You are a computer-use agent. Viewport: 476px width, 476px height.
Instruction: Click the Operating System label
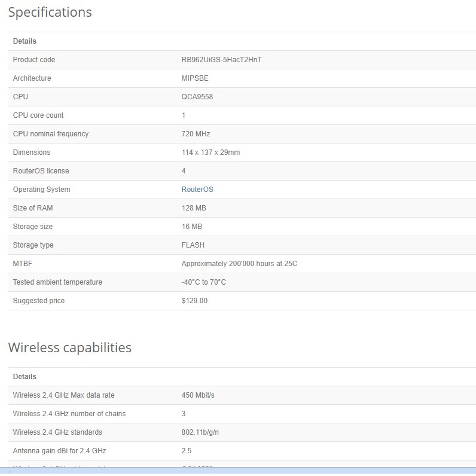(42, 190)
